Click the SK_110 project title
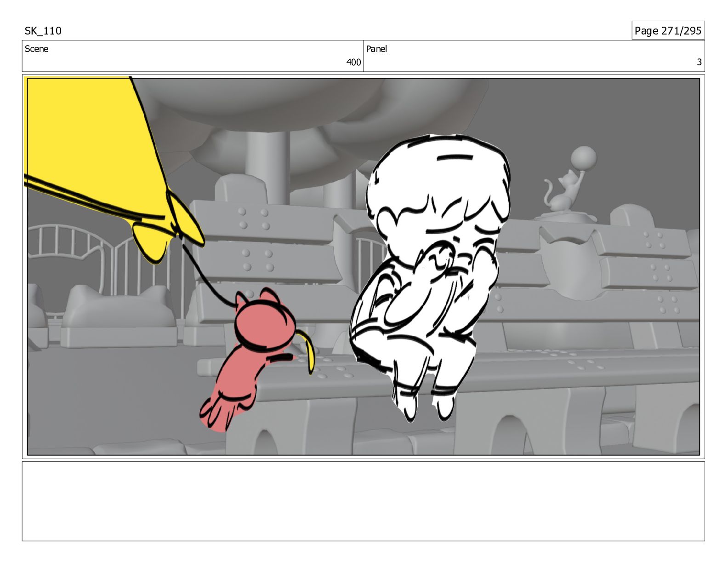The width and height of the screenshot is (728, 563). point(43,31)
